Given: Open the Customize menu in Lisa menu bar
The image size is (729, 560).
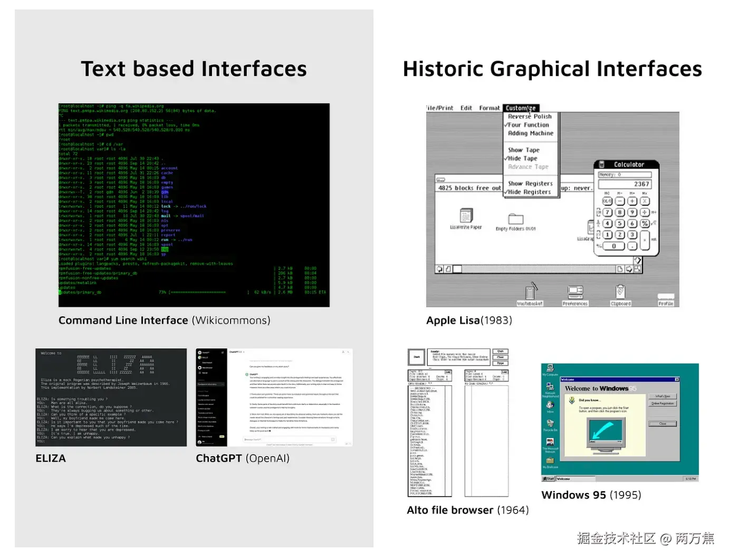Looking at the screenshot, I should [521, 108].
